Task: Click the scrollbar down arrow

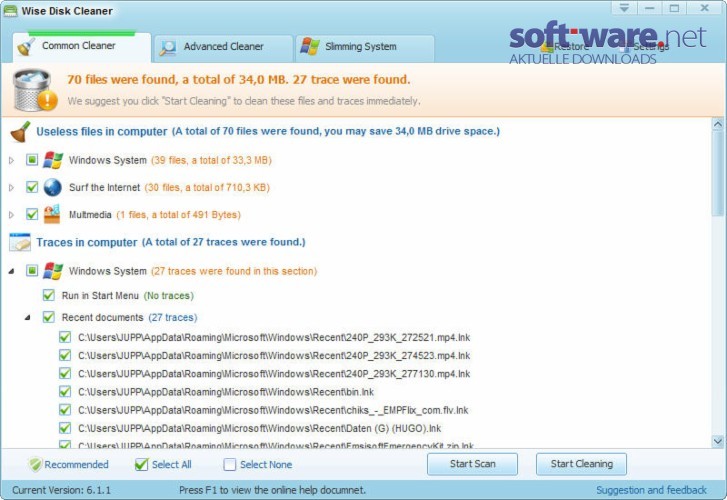Action: pos(718,441)
